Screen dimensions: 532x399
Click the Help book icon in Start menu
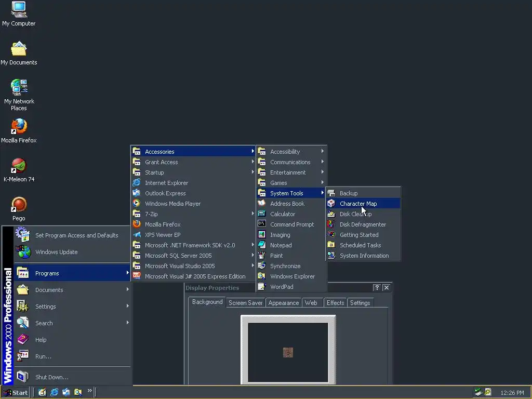pyautogui.click(x=23, y=339)
